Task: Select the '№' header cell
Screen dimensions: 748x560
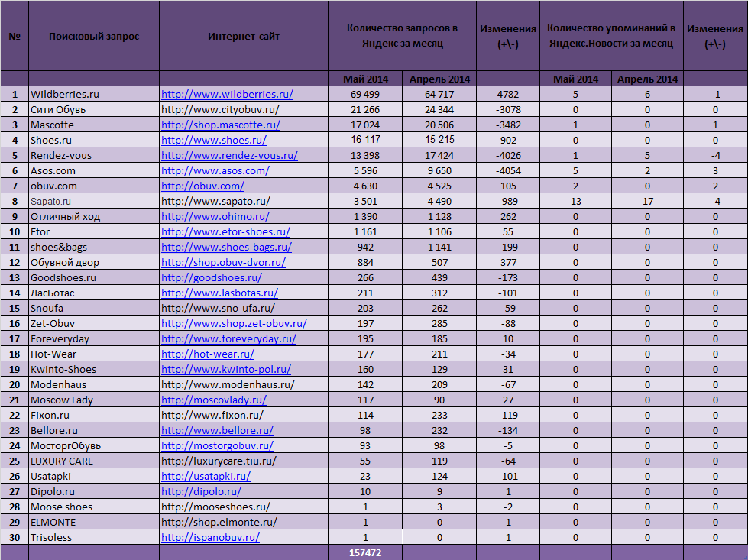Action: (x=15, y=36)
